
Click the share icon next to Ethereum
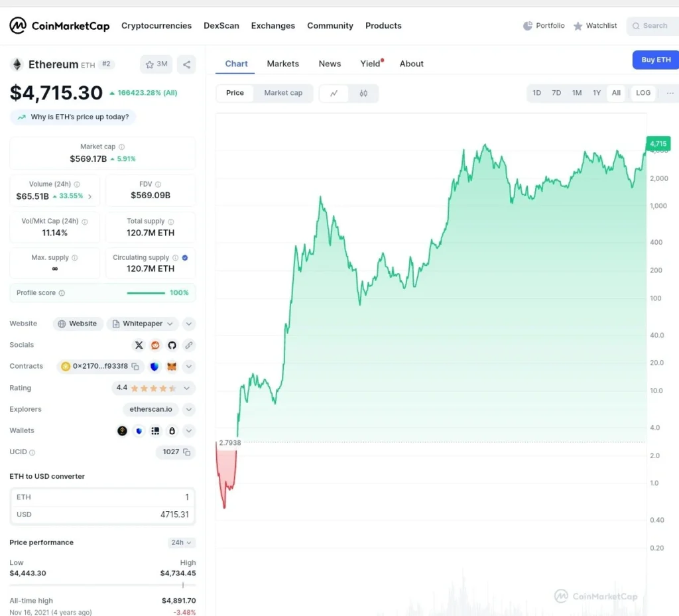coord(186,64)
